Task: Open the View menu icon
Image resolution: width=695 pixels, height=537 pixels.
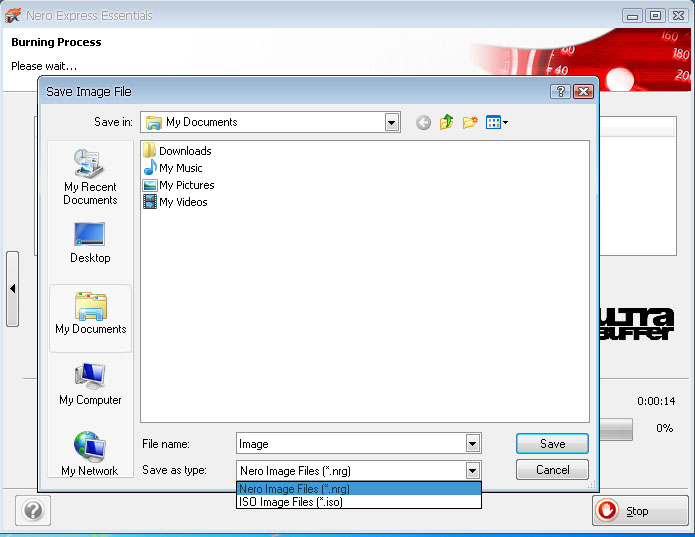Action: [x=496, y=122]
